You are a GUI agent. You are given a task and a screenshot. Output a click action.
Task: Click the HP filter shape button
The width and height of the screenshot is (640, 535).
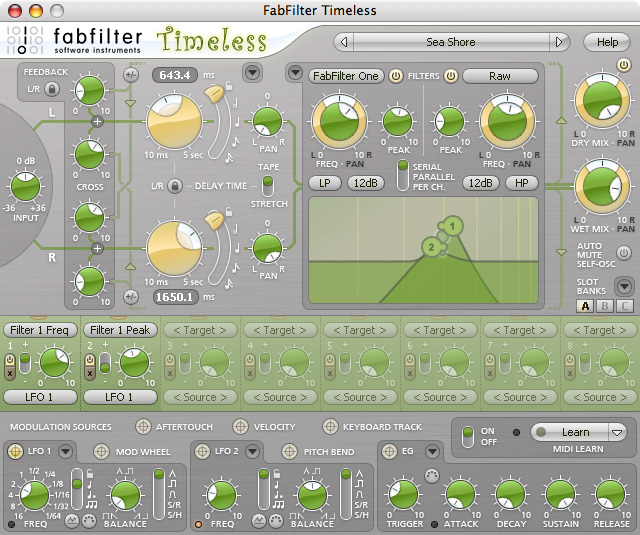(x=522, y=183)
